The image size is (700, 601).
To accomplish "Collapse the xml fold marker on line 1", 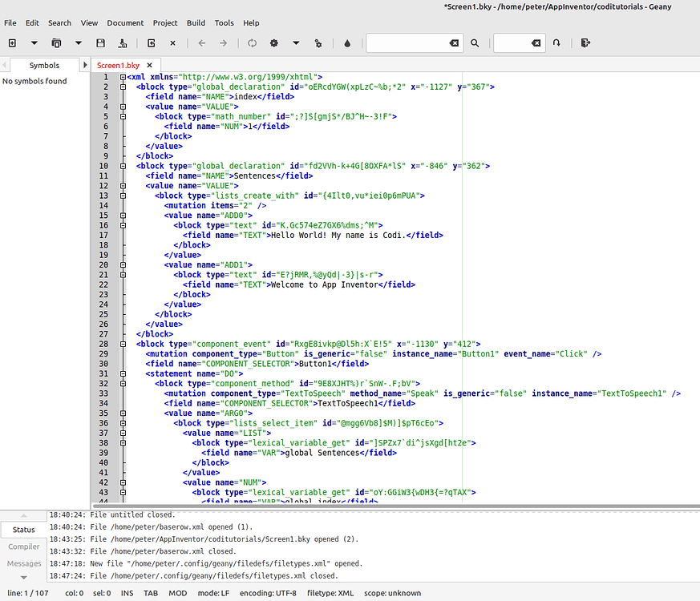I will tap(123, 77).
